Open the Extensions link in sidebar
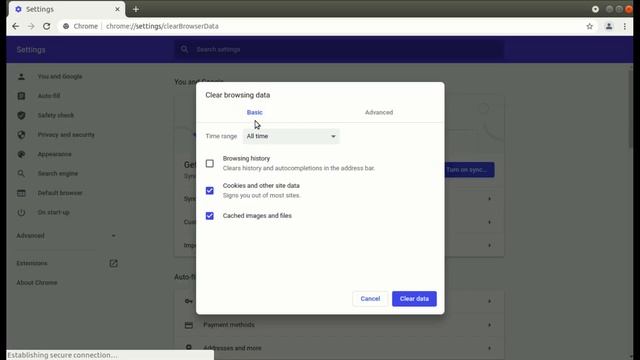The image size is (640, 360). point(32,263)
